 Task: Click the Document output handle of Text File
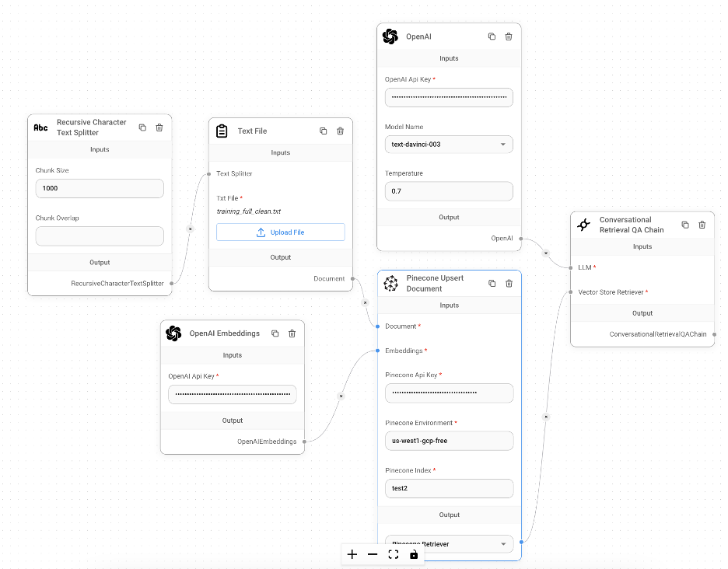click(x=353, y=278)
